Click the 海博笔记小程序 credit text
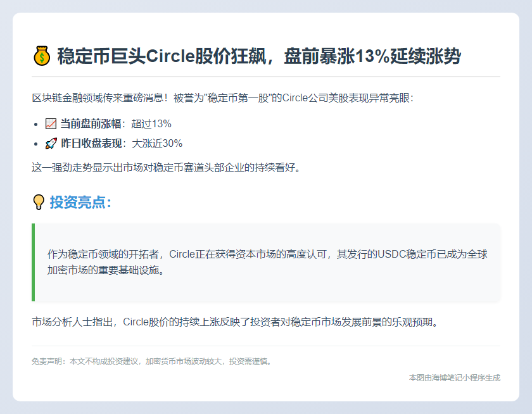 click(454, 377)
